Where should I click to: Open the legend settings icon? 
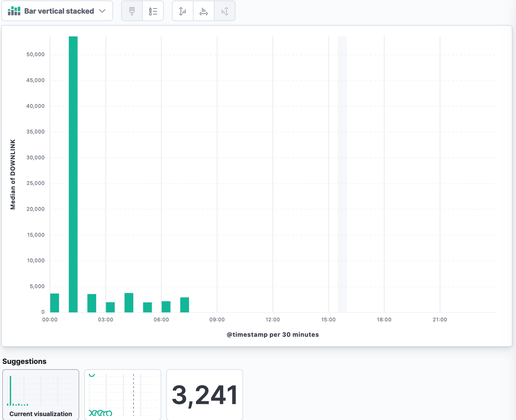pos(153,11)
